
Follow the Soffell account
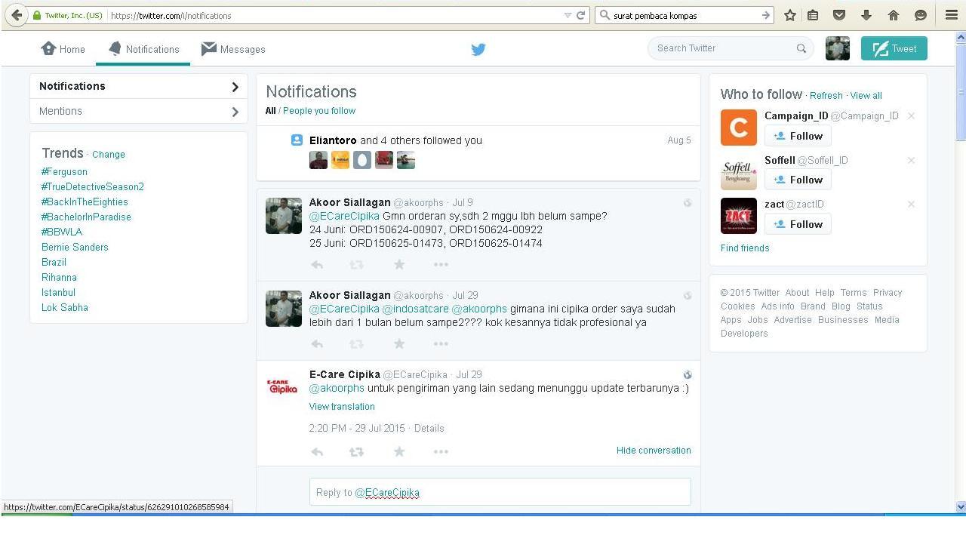(798, 180)
